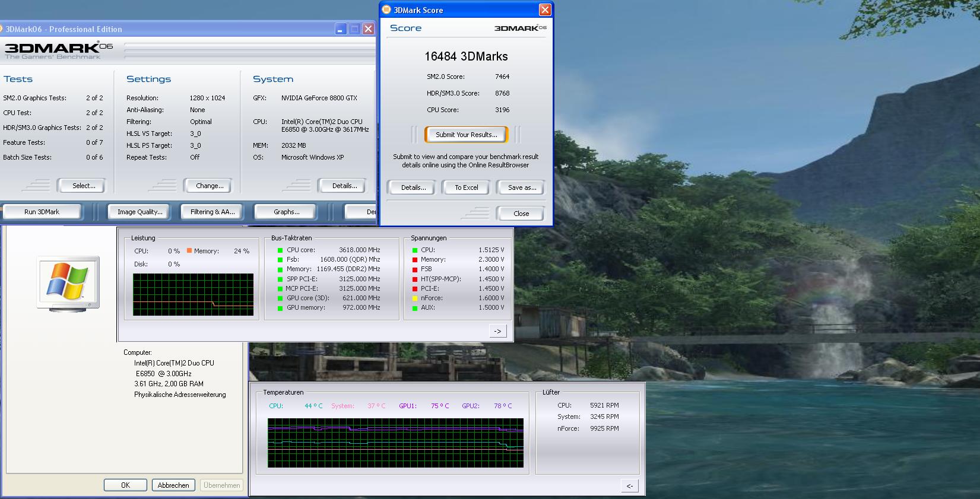Click green voltage indicator for AUX
The height and width of the screenshot is (499, 980).
coord(415,308)
